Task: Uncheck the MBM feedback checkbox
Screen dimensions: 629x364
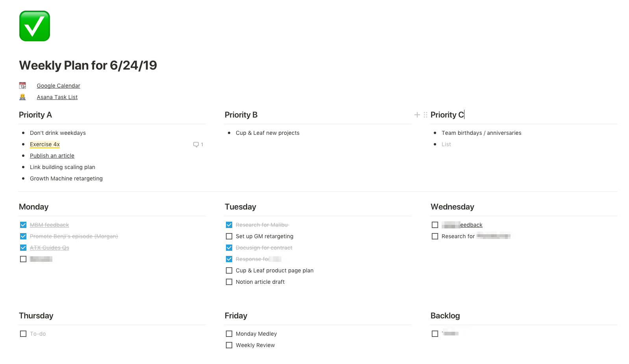Action: tap(23, 225)
